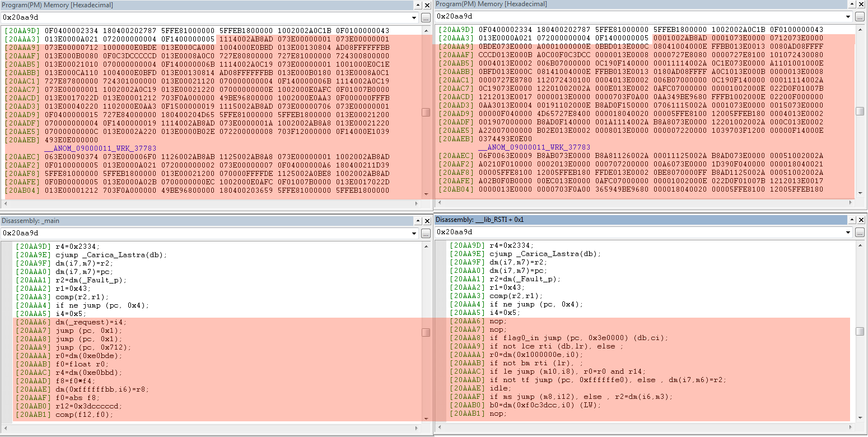
Task: Click scrollbar thumb in __lib_RSTI disassembly panel
Action: click(860, 332)
